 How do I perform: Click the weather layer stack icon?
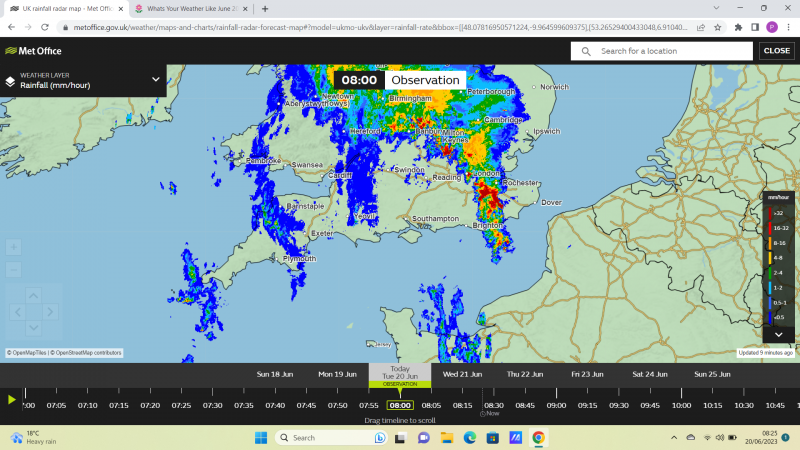(10, 81)
